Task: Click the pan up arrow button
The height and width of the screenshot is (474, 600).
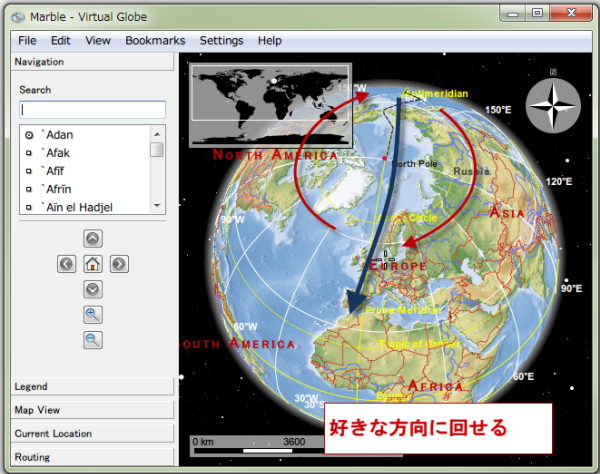Action: 92,239
